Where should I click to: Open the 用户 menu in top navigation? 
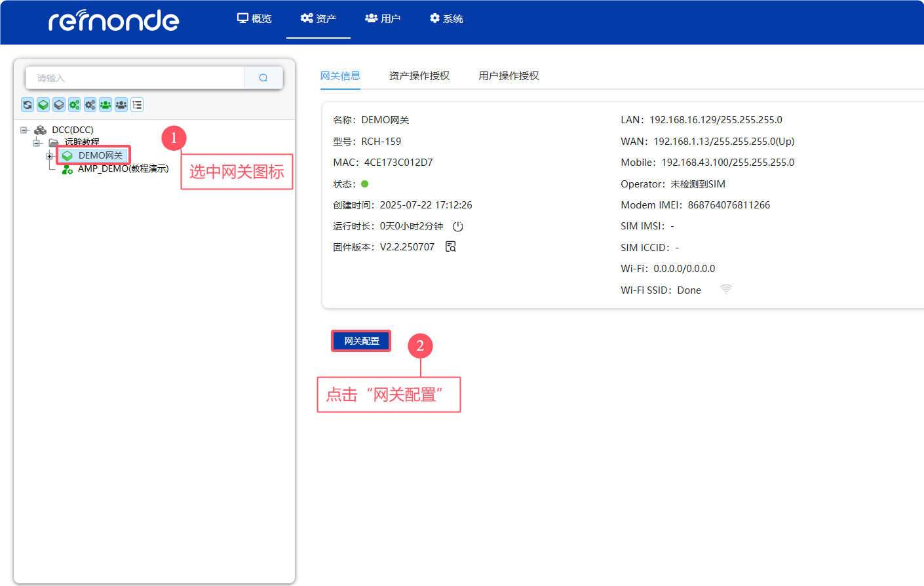[383, 19]
